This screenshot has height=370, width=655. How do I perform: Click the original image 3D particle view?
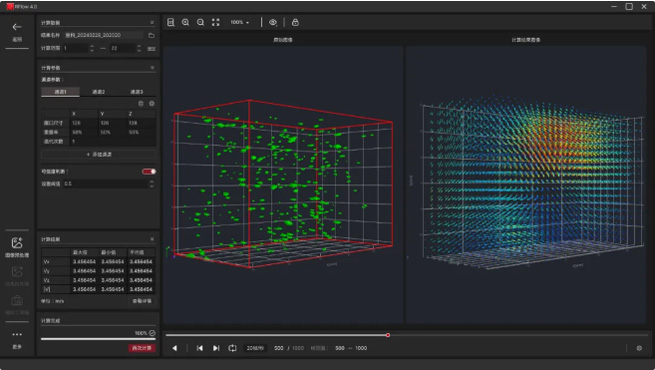point(283,185)
